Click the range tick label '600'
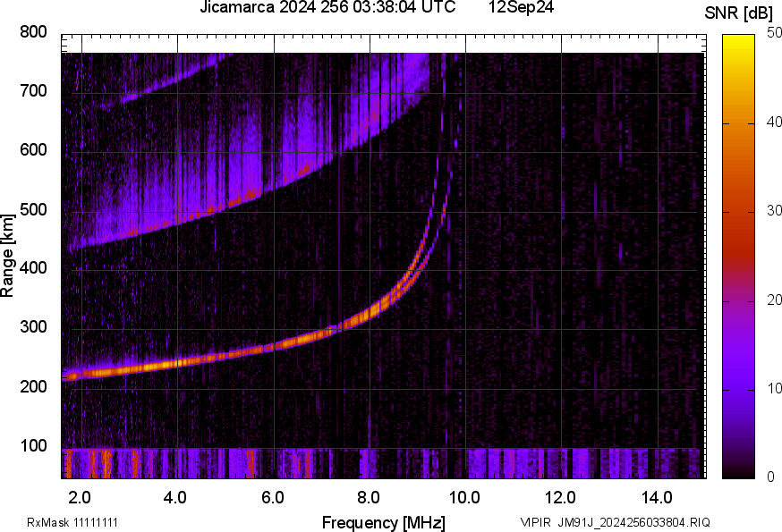Screen dimensions: 782x532 (x=33, y=149)
